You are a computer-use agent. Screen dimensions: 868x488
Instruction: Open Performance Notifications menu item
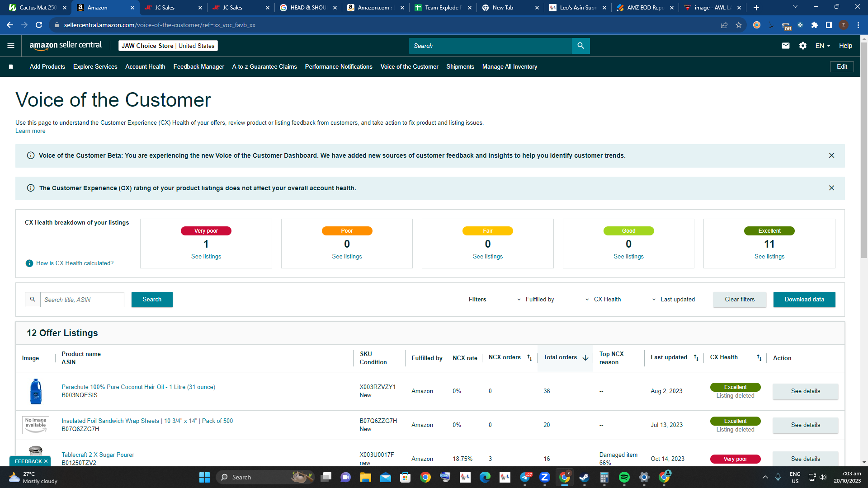tap(339, 67)
